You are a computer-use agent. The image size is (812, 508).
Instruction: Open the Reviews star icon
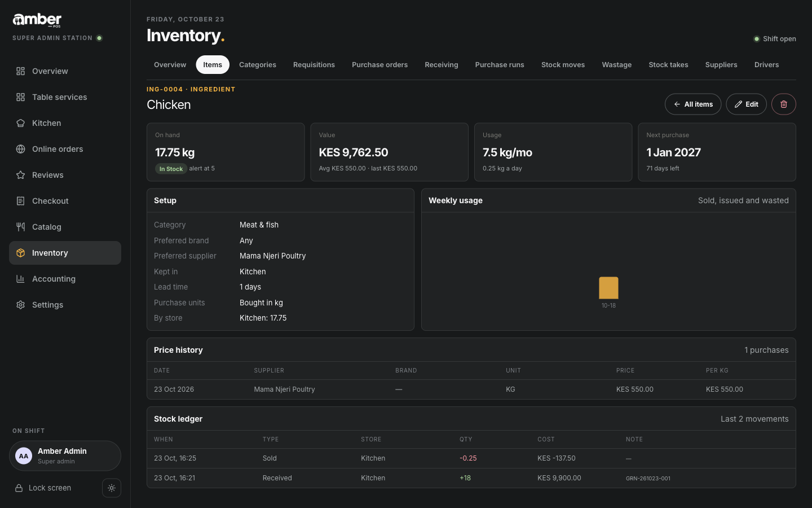point(20,175)
